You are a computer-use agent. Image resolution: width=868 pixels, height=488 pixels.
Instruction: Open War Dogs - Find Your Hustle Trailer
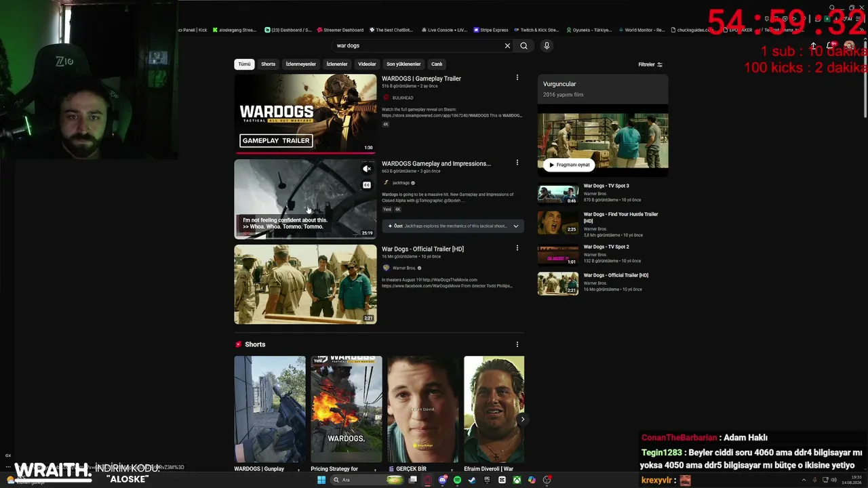pyautogui.click(x=620, y=217)
